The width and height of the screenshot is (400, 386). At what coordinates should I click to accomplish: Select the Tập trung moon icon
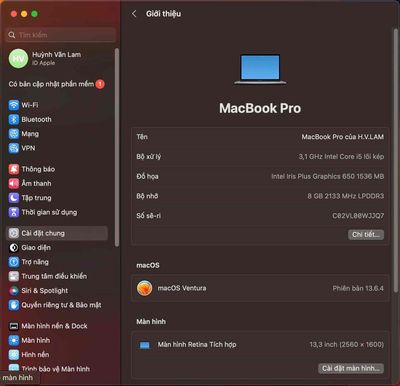(14, 198)
